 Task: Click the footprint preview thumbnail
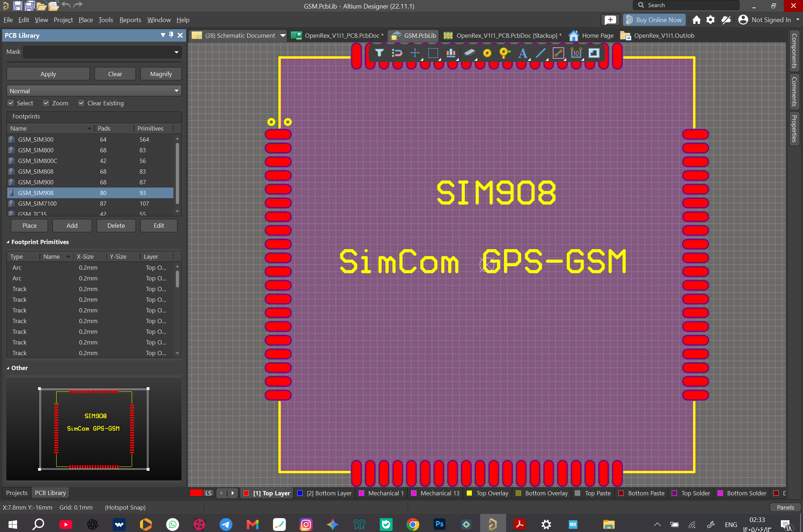tap(94, 429)
